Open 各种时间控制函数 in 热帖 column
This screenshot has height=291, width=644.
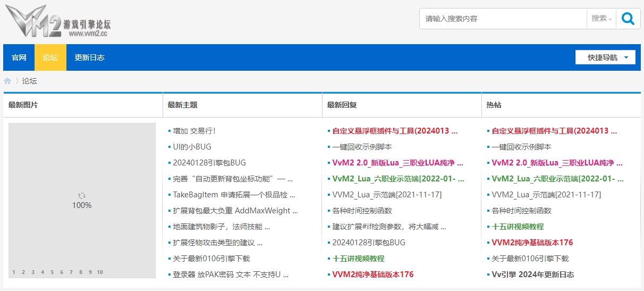click(522, 211)
